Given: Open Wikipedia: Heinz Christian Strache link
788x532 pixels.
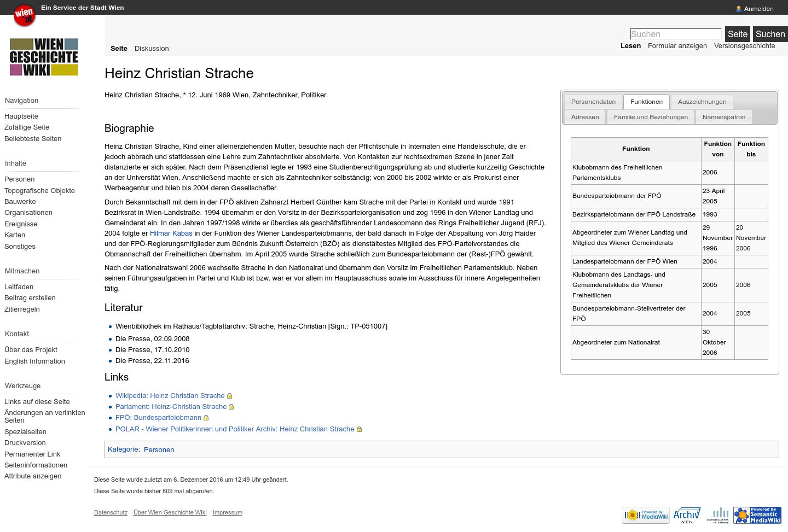Looking at the screenshot, I should tap(170, 396).
